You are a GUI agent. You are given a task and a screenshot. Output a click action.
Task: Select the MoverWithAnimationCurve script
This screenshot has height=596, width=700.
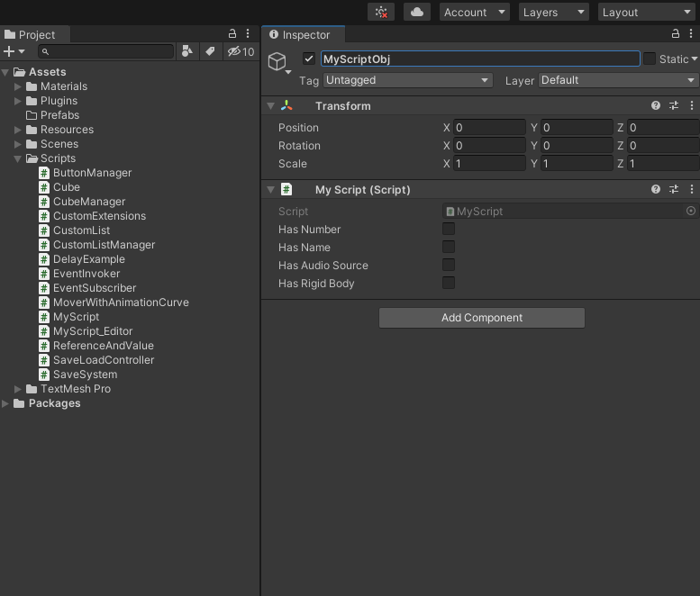[x=114, y=303]
